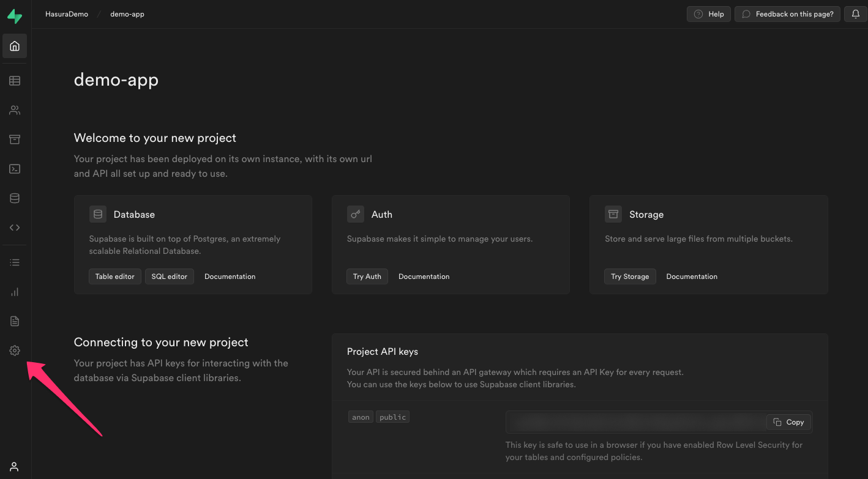The width and height of the screenshot is (868, 479).
Task: Open the Storage section icon
Action: pyautogui.click(x=14, y=139)
